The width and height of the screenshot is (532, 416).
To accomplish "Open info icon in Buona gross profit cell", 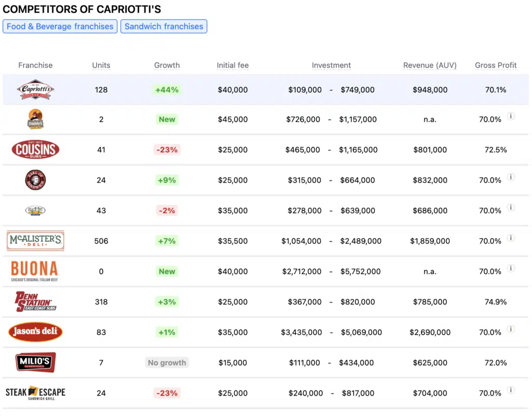I will 511,268.
